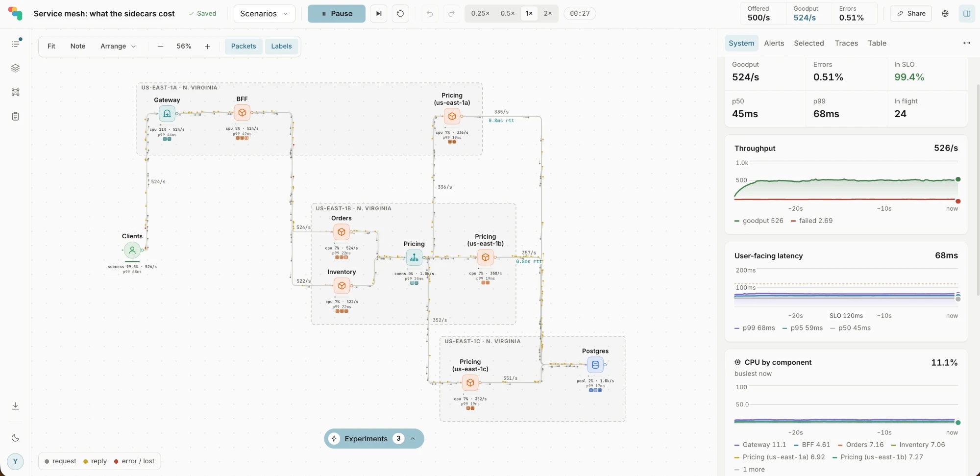This screenshot has height=476, width=980.
Task: Select the Postgres database node icon
Action: (595, 365)
